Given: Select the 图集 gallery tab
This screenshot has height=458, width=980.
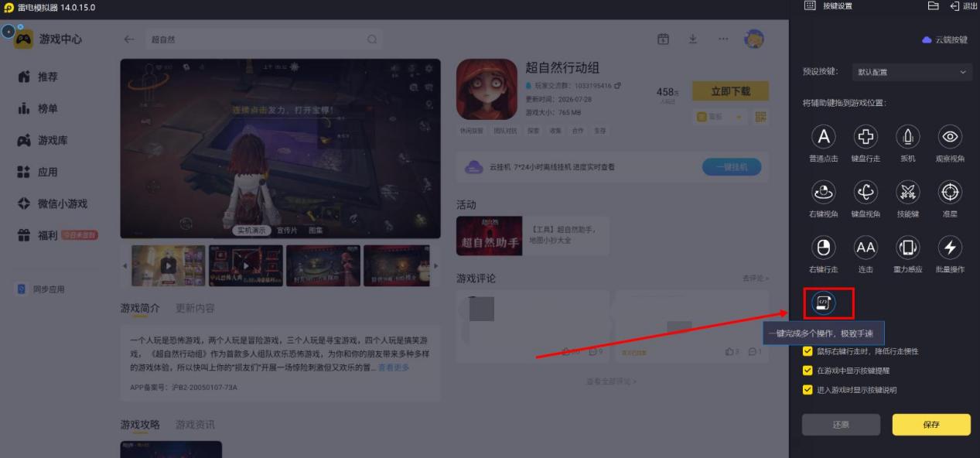Looking at the screenshot, I should (x=316, y=231).
